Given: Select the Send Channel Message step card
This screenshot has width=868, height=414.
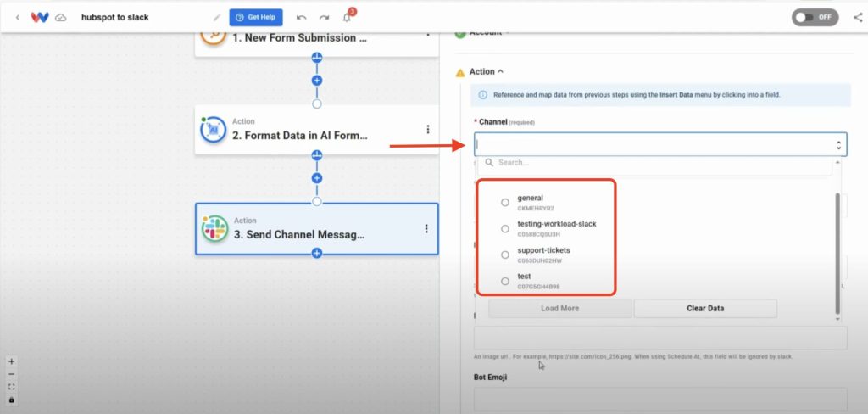Looking at the screenshot, I should [x=317, y=228].
